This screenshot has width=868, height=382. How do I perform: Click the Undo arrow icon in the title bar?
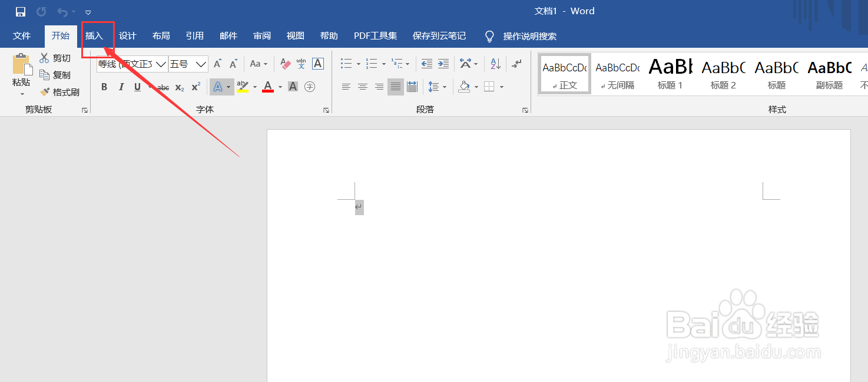tap(61, 12)
